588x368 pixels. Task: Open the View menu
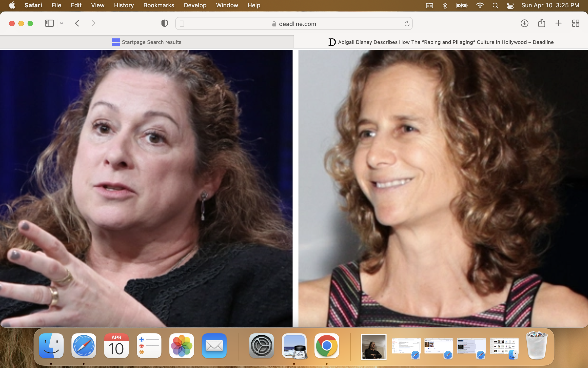(97, 5)
